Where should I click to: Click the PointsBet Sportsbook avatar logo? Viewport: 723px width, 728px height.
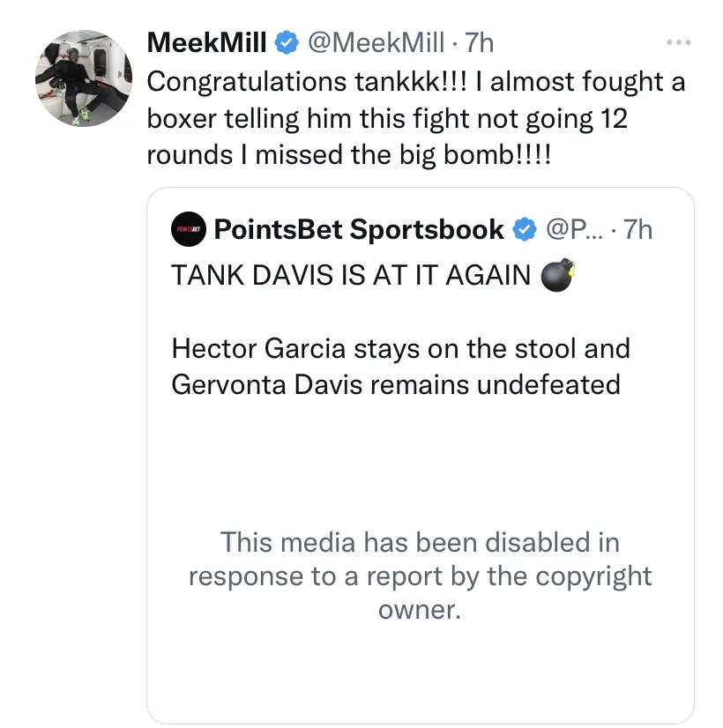coord(189,229)
